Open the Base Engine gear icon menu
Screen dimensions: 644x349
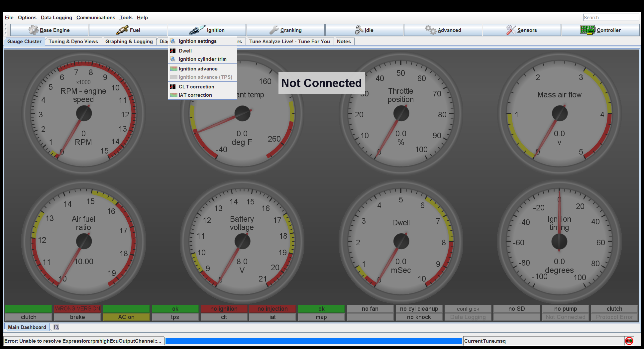coord(33,30)
